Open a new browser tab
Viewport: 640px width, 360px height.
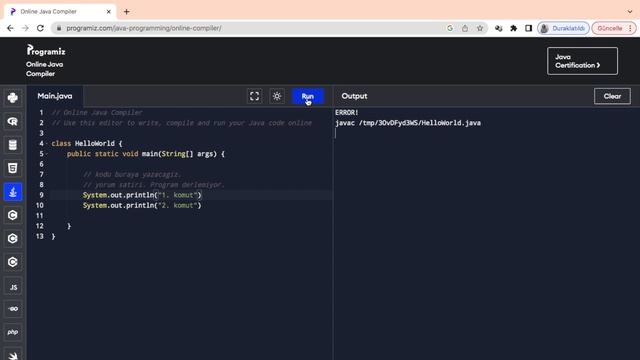[x=127, y=12]
